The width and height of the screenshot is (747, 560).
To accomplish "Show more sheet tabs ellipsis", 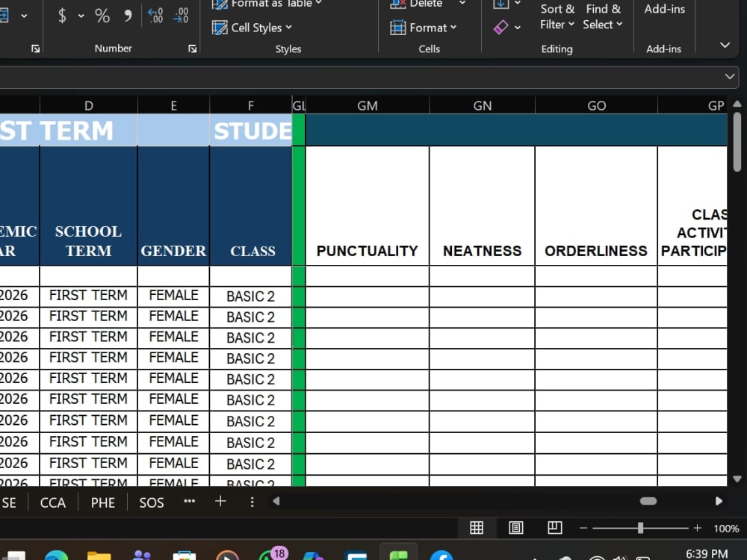I will click(190, 501).
